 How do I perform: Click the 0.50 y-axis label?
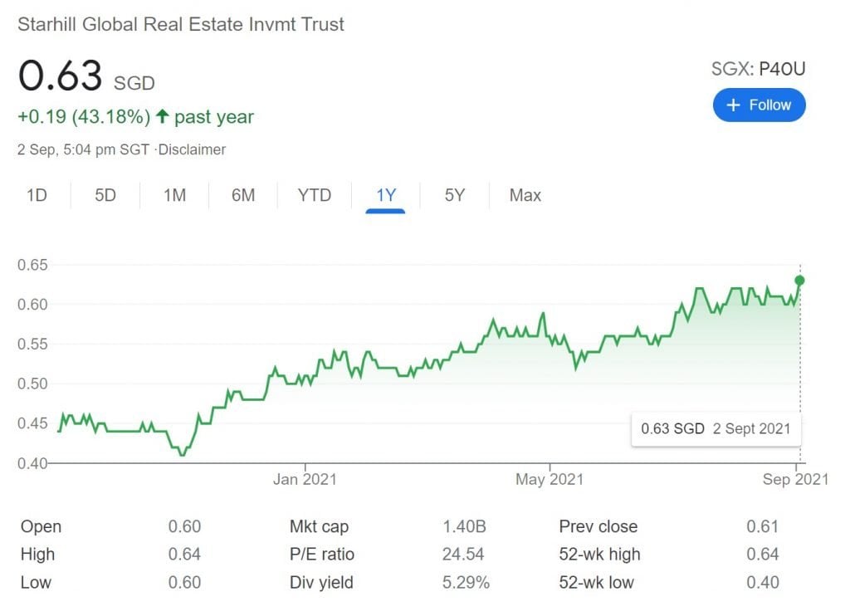tap(32, 384)
